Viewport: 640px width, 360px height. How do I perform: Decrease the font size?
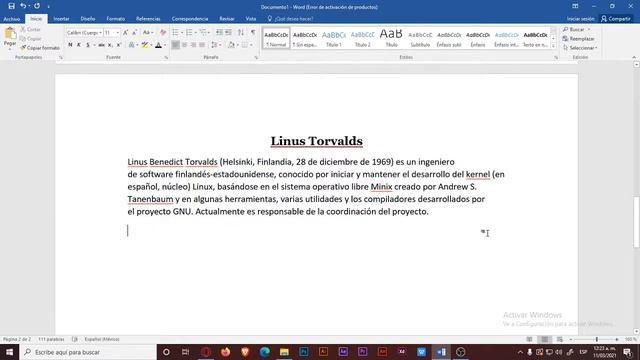[134, 32]
